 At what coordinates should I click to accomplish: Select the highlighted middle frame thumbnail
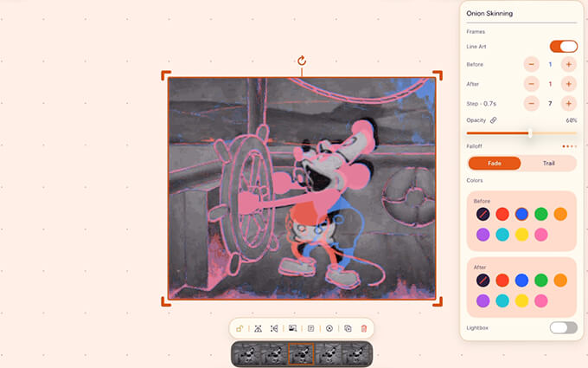click(302, 354)
